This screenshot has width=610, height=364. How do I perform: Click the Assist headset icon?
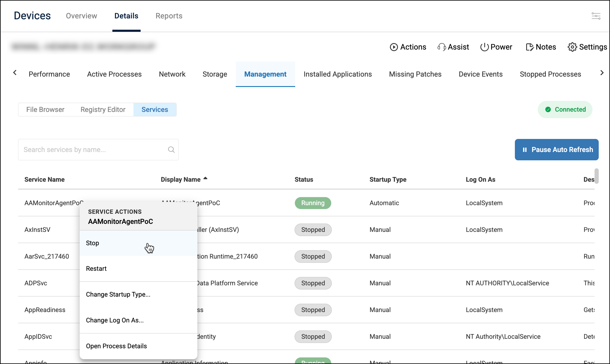(x=442, y=47)
